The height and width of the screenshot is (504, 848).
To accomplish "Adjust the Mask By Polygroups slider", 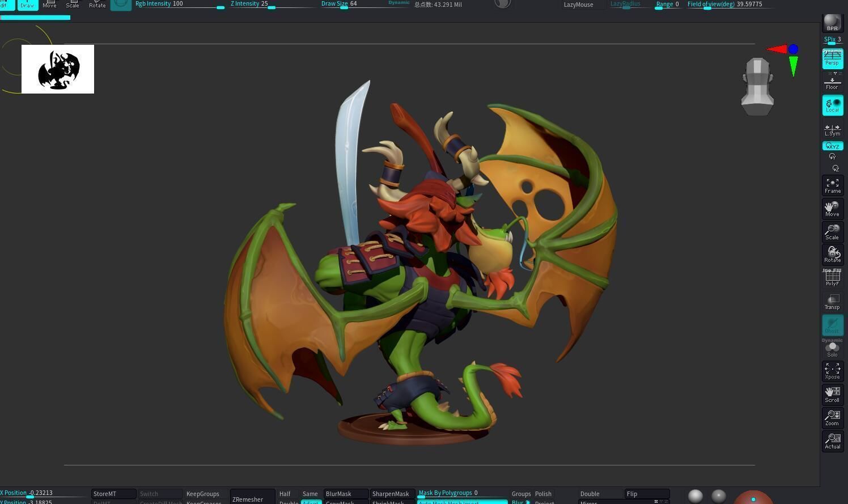I will (x=463, y=493).
